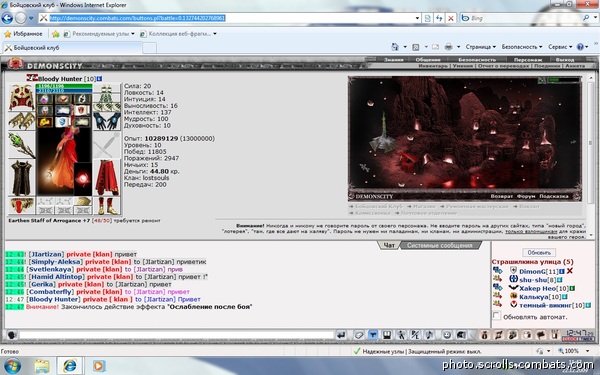Toggle the chat filter icon
The height and width of the screenshot is (375, 600).
(x=373, y=335)
